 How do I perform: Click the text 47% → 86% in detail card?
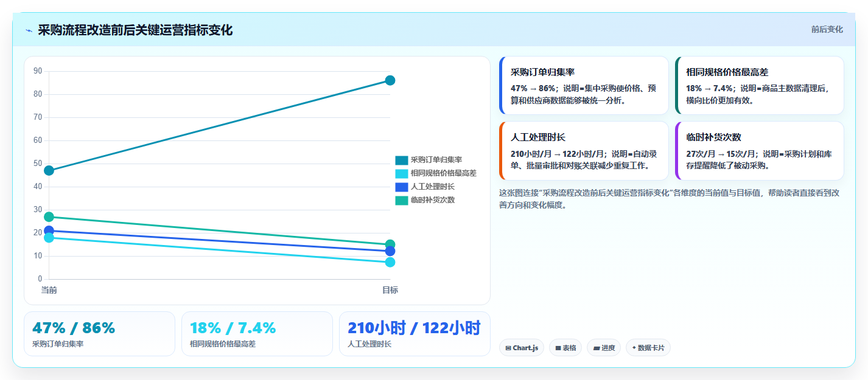[x=533, y=88]
